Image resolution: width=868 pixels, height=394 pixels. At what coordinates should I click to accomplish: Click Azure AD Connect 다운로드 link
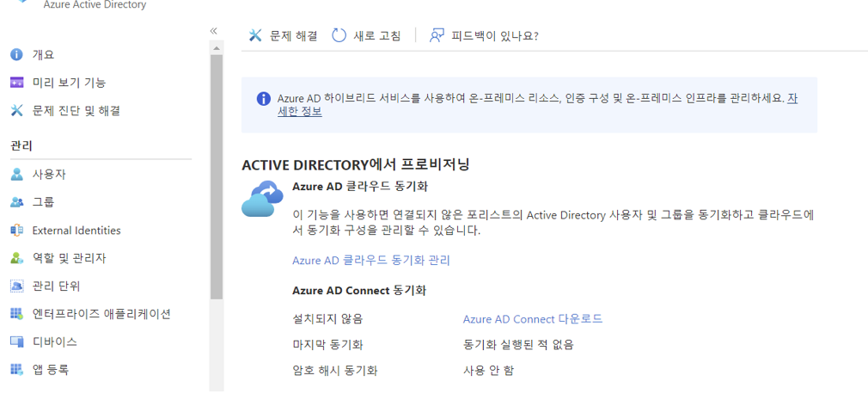coord(533,318)
